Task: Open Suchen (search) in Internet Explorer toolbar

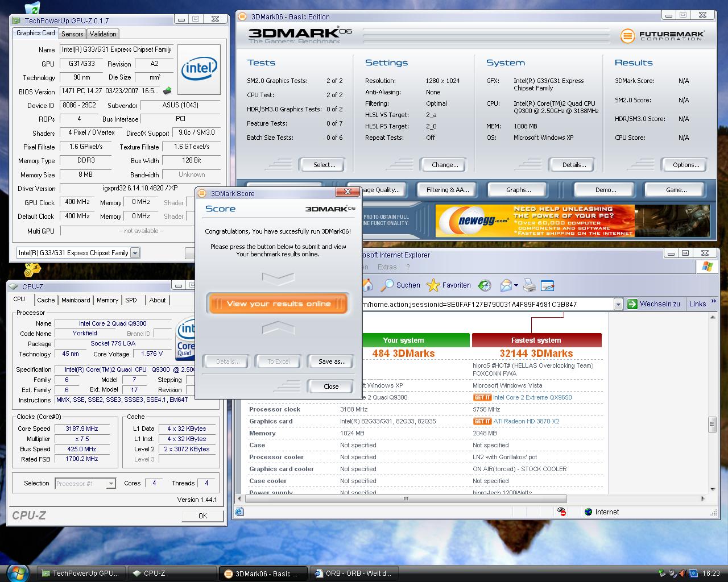Action: click(401, 285)
